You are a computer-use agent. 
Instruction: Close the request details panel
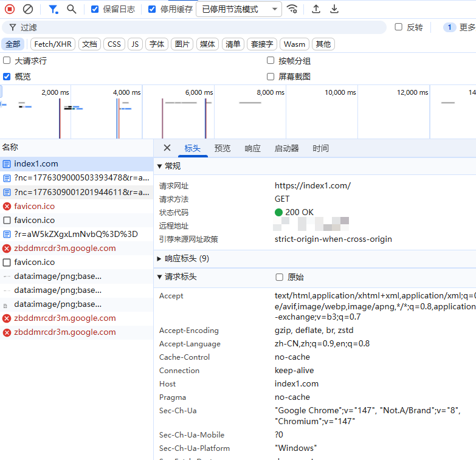tap(167, 148)
